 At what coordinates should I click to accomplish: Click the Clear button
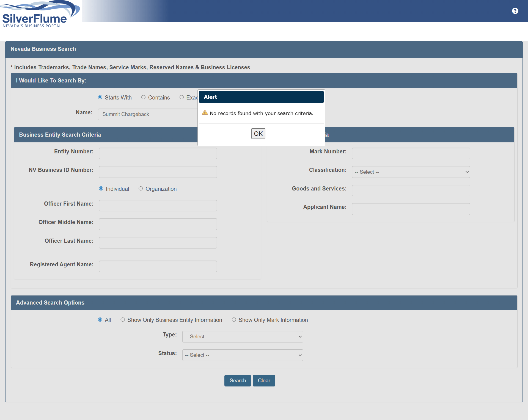(264, 381)
